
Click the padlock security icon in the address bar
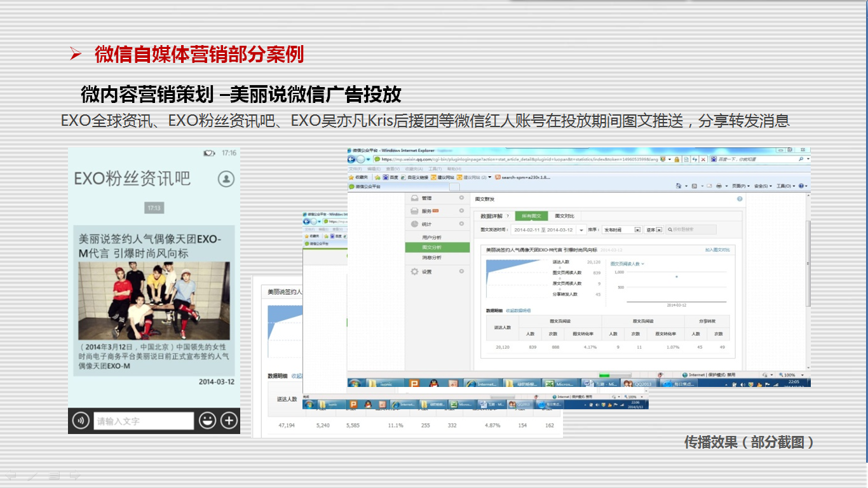[x=677, y=159]
